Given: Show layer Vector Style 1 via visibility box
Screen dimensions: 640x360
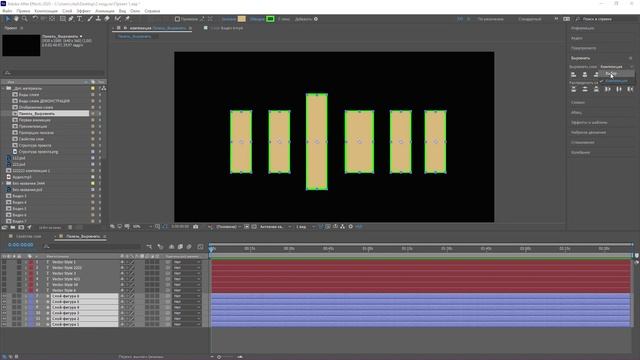Looking at the screenshot, I should 4,262.
